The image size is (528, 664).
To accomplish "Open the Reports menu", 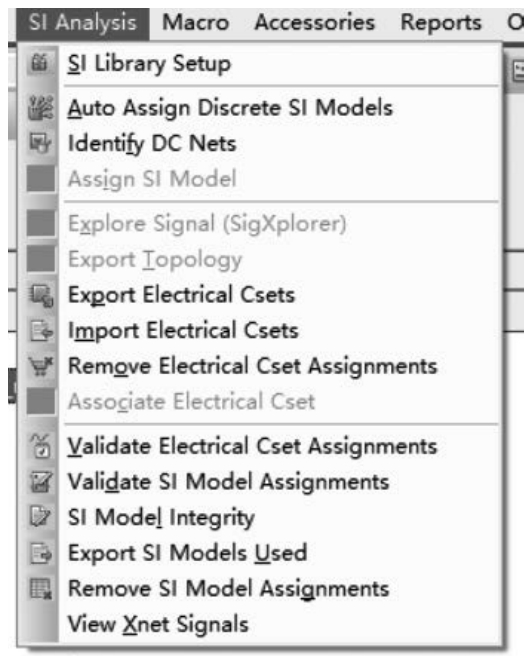I will click(441, 22).
